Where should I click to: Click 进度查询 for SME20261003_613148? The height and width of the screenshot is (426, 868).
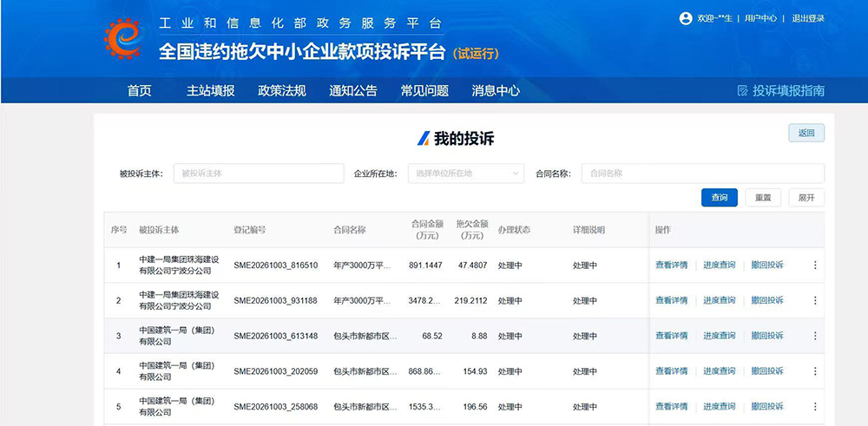[x=720, y=336]
